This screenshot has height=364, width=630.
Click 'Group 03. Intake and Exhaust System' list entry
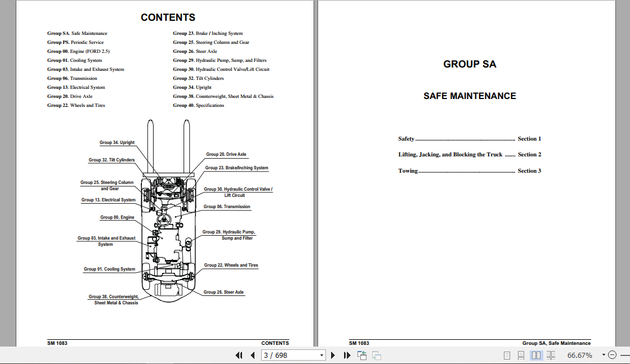(x=86, y=69)
